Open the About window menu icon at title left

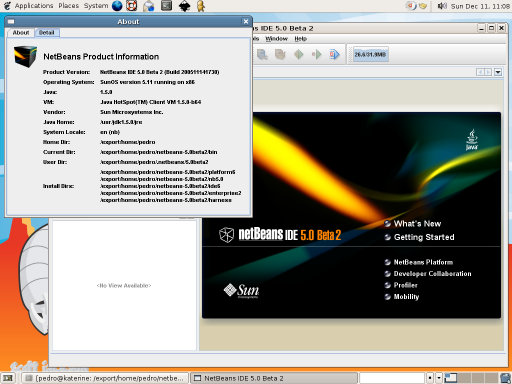(11, 22)
